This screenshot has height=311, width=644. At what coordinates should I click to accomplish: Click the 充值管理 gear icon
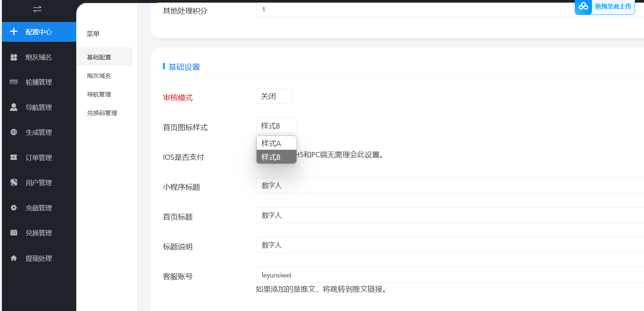(x=14, y=208)
